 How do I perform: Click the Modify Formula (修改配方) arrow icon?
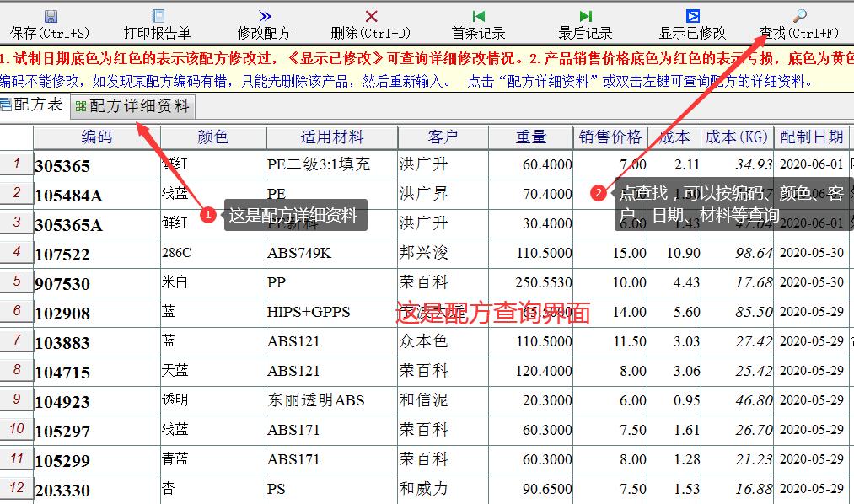(x=265, y=16)
